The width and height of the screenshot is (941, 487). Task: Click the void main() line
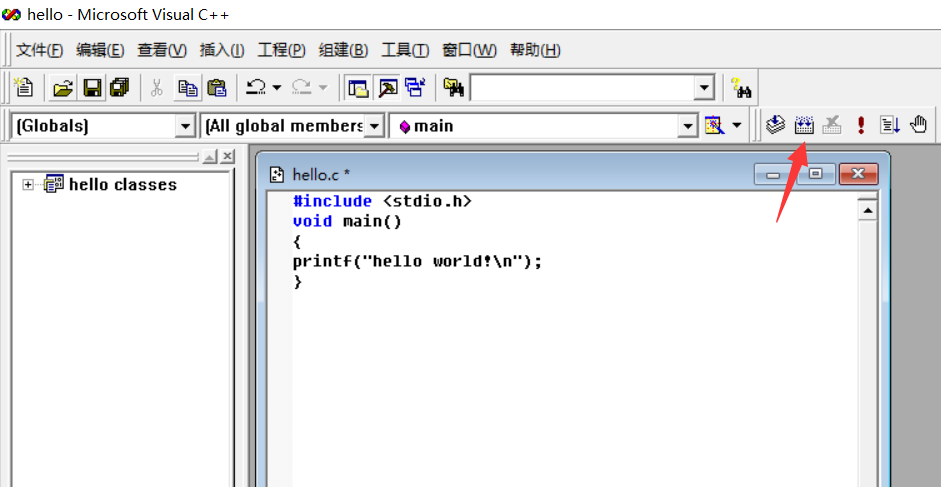pyautogui.click(x=347, y=221)
